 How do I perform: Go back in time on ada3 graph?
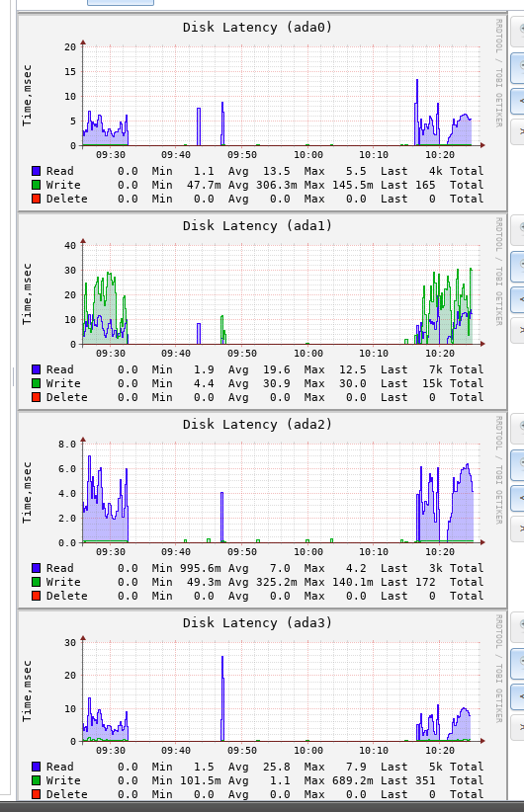coord(518,697)
